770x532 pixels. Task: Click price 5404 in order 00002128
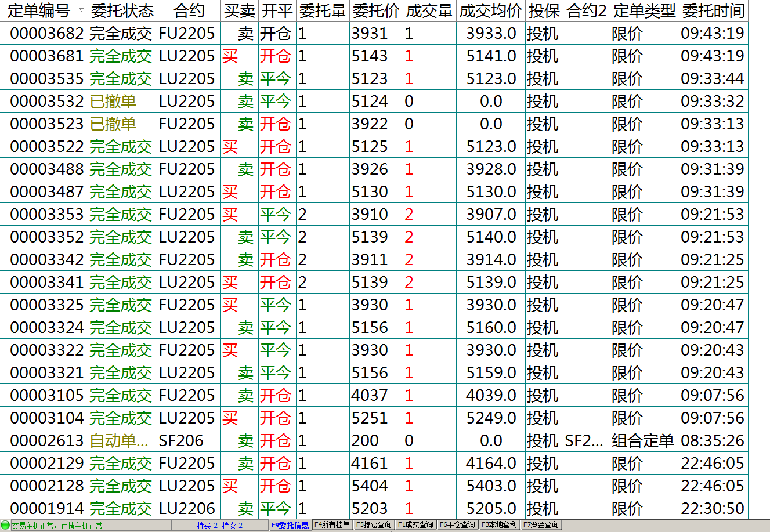(x=370, y=486)
